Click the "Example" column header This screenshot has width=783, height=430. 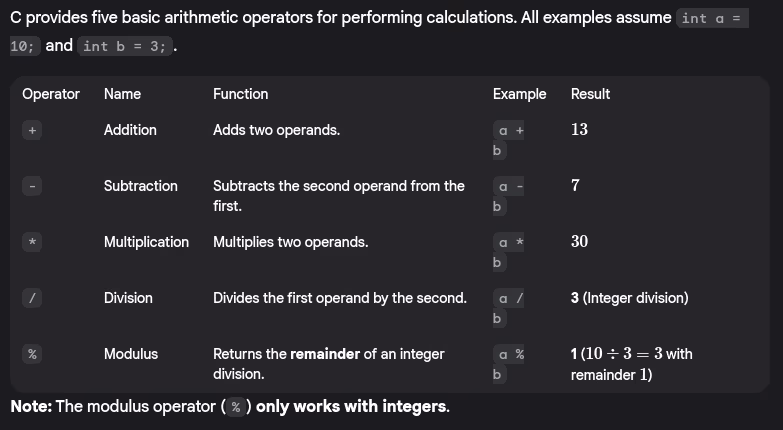coord(519,94)
